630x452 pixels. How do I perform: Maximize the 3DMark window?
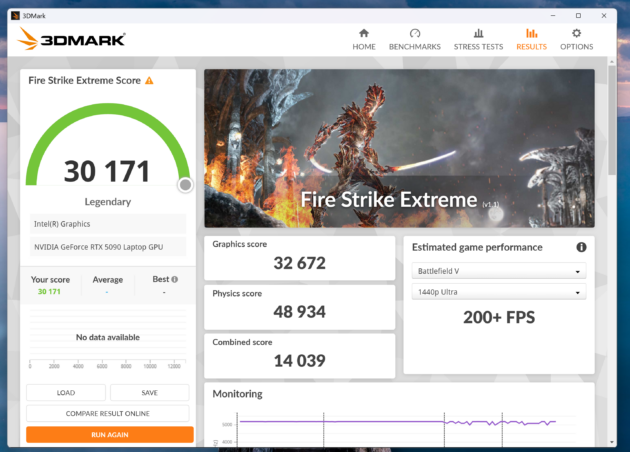[578, 16]
